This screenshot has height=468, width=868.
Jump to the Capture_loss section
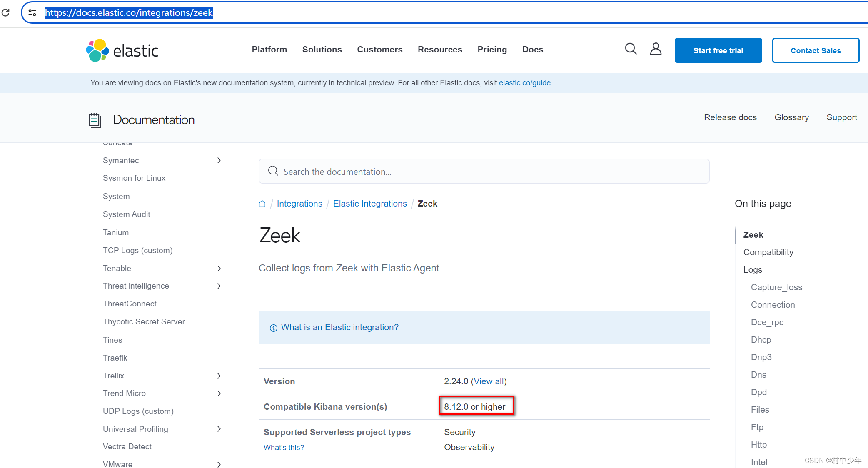(776, 287)
